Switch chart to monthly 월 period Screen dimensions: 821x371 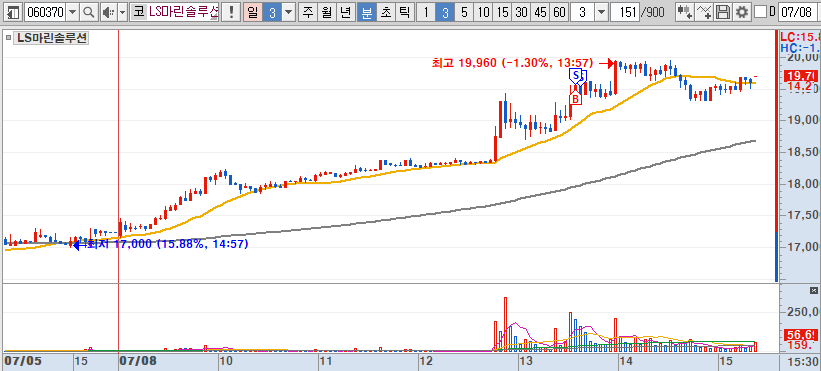[326, 12]
